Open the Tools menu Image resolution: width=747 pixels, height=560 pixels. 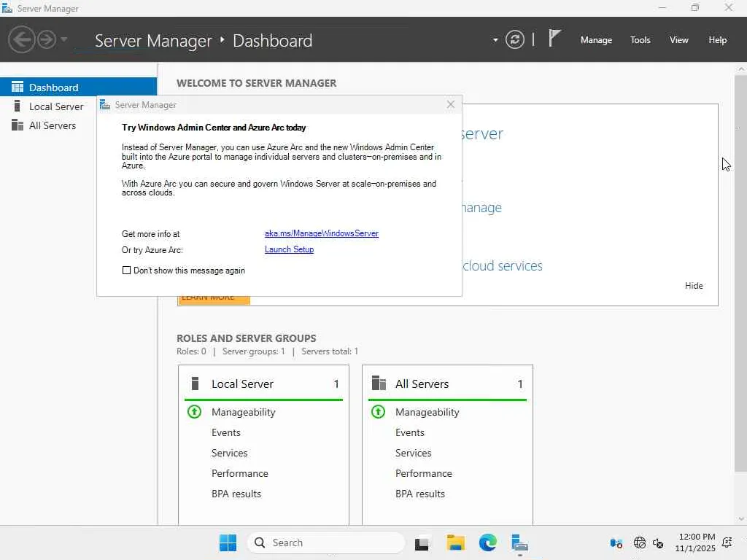[640, 40]
